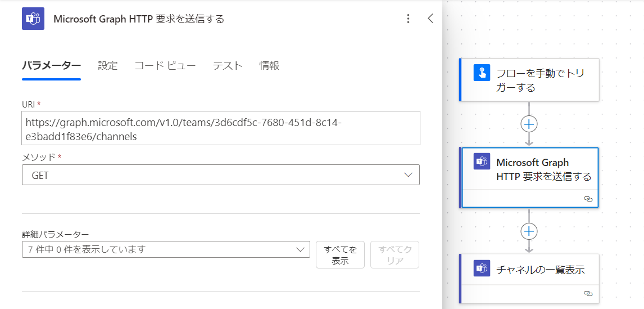Collapse the panel with the left chevron

click(430, 19)
